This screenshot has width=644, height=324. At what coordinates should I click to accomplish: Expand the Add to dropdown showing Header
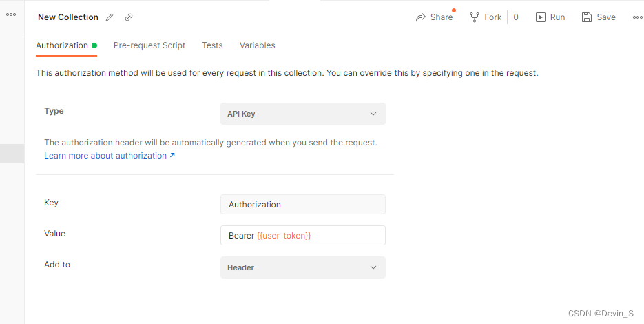pyautogui.click(x=302, y=267)
